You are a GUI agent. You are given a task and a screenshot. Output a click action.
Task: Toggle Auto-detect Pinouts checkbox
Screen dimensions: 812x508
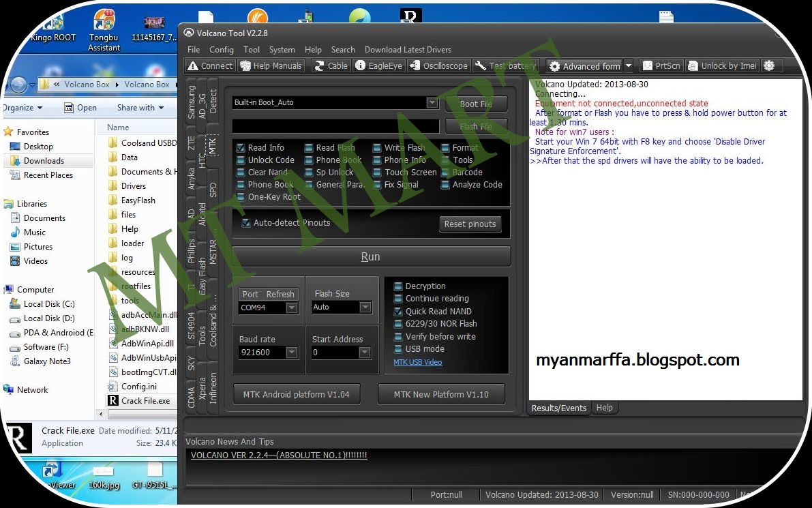pyautogui.click(x=246, y=223)
